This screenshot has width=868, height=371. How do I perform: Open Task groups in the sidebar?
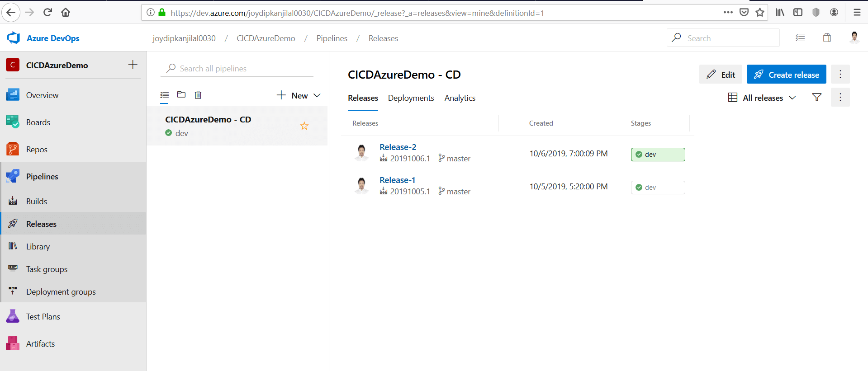(73, 269)
